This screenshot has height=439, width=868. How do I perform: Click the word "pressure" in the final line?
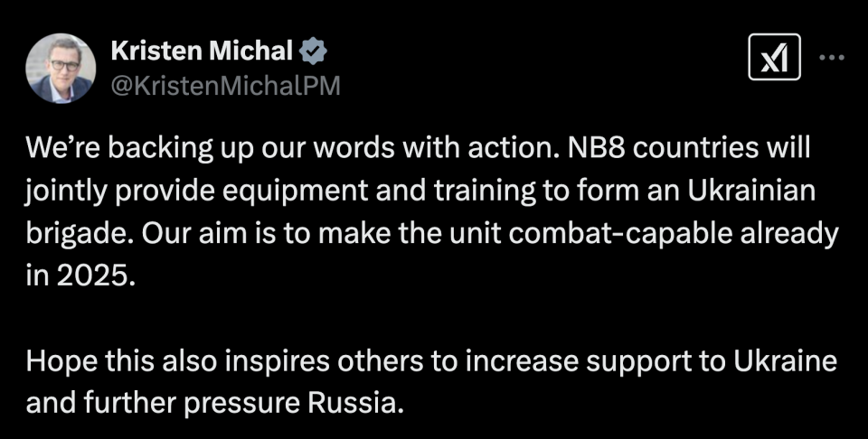tap(242, 406)
